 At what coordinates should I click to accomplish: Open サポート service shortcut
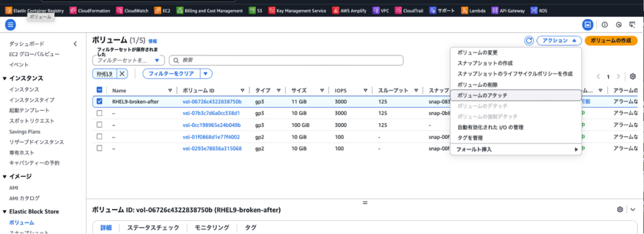click(x=442, y=11)
